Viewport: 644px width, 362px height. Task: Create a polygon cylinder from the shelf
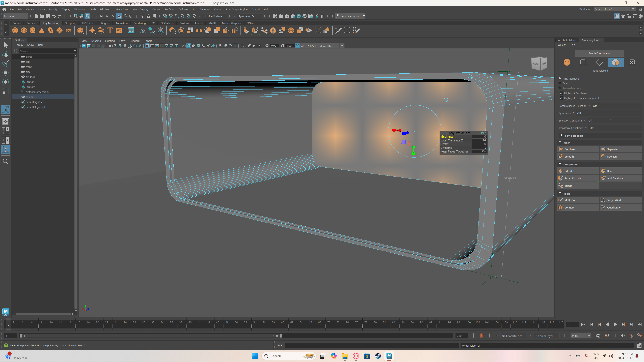pos(33,31)
